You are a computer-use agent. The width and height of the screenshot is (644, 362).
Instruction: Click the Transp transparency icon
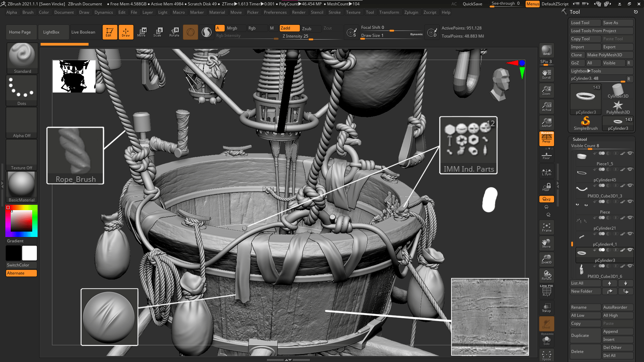tap(546, 308)
